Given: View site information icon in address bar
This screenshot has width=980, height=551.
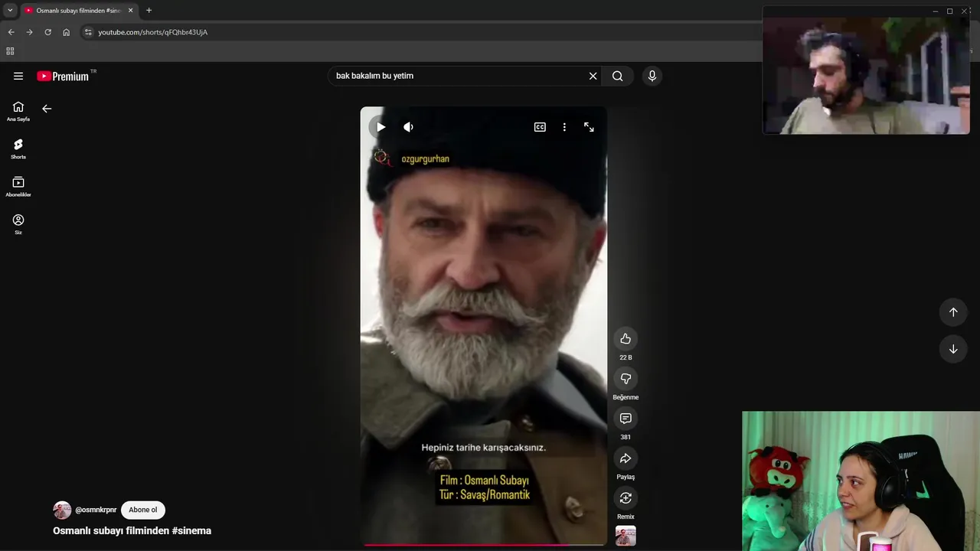Looking at the screenshot, I should [x=88, y=32].
